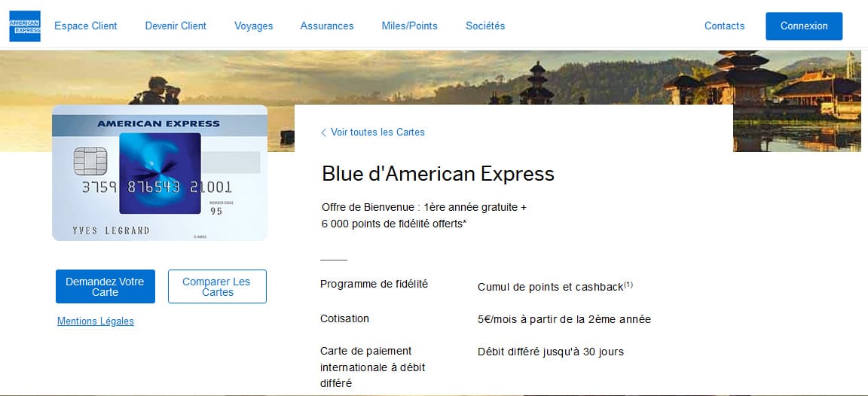Screen dimensions: 868x396
Task: Open the Devenir Client menu
Action: (176, 26)
